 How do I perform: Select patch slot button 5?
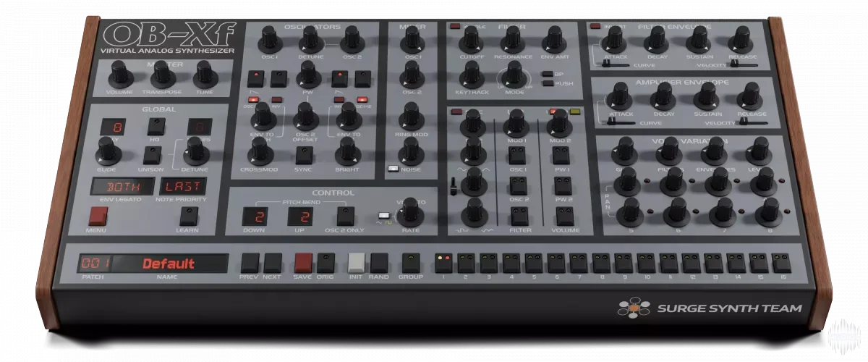[533, 261]
